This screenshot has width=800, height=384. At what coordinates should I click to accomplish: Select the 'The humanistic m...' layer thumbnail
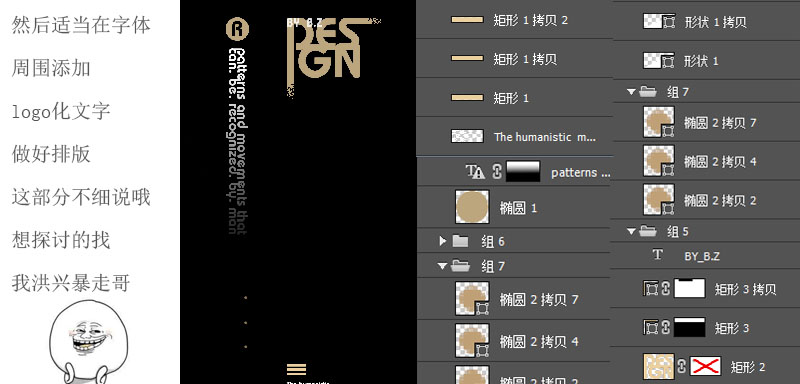click(467, 136)
